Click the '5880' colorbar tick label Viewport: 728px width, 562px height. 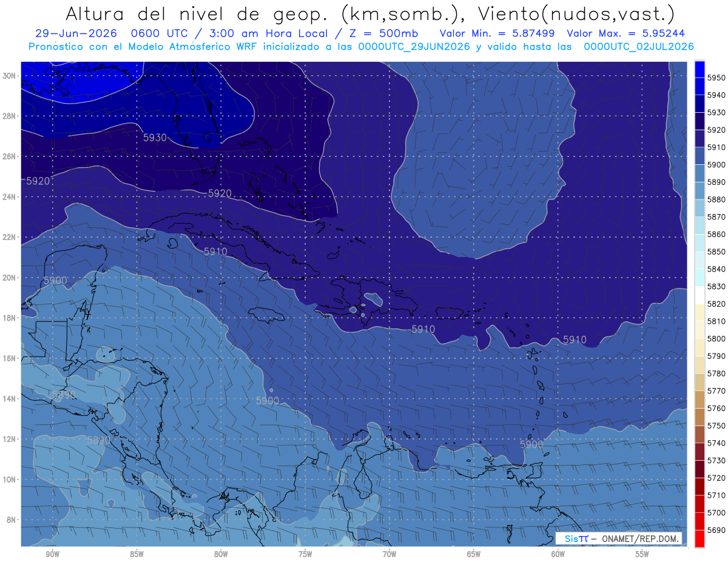(716, 199)
